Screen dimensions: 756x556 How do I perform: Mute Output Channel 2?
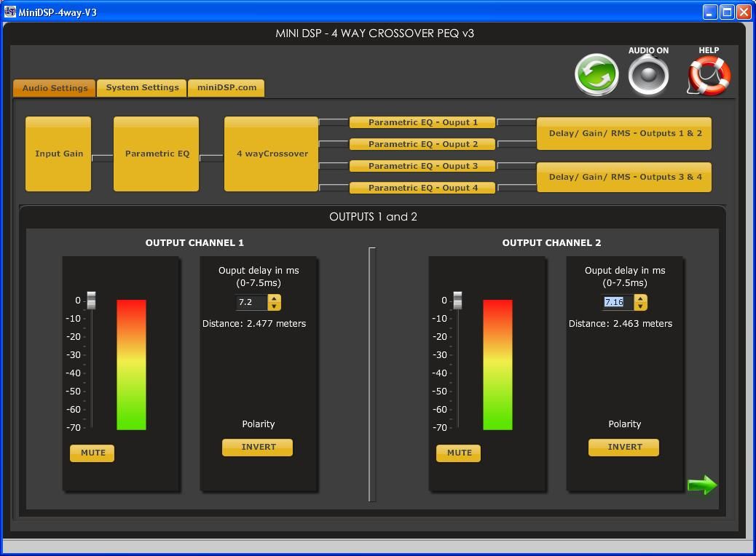pyautogui.click(x=459, y=453)
